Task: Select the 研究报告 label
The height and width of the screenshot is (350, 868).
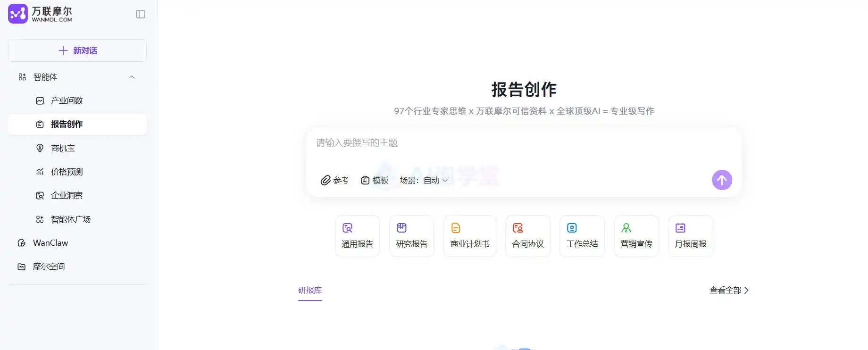Action: pyautogui.click(x=411, y=244)
